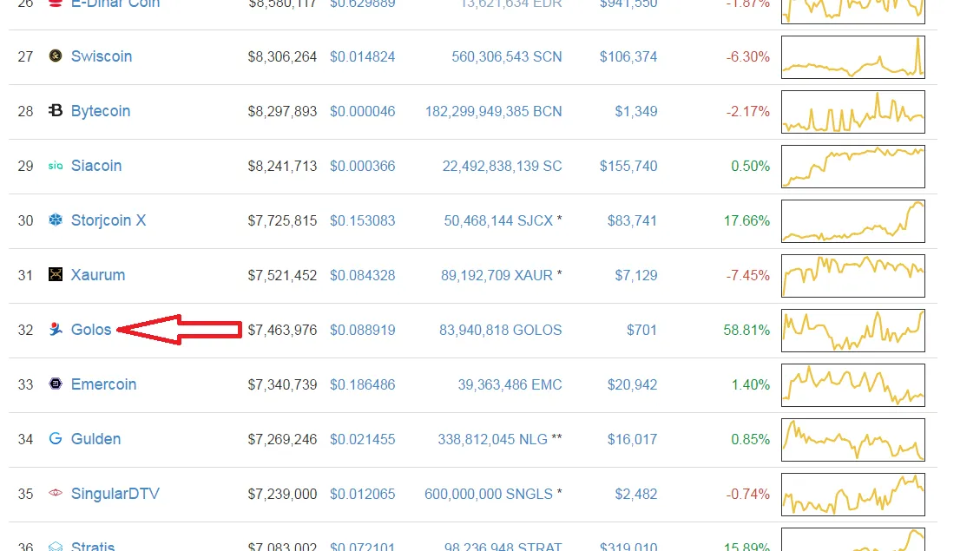
Task: Click Gulden price $0.021455
Action: [x=363, y=439]
